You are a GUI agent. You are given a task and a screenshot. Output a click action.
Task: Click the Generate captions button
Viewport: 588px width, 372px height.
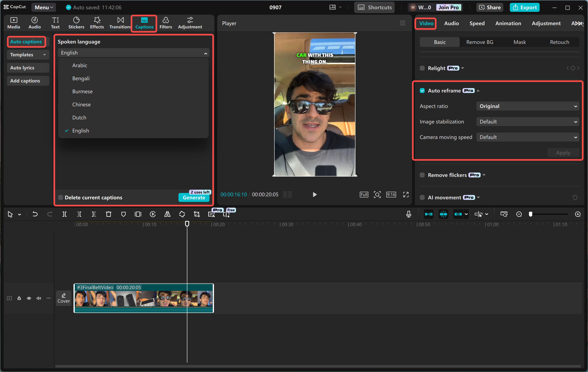click(194, 198)
